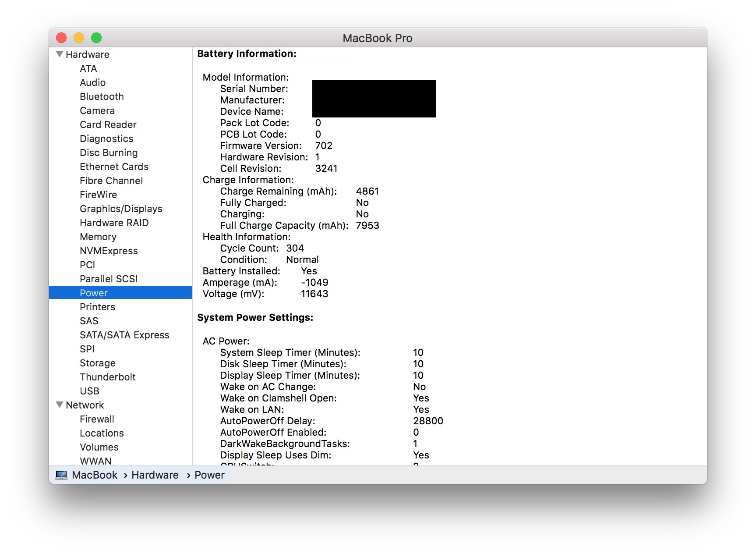Click the Wake on Clamshell Open label
This screenshot has width=756, height=554.
tap(279, 398)
